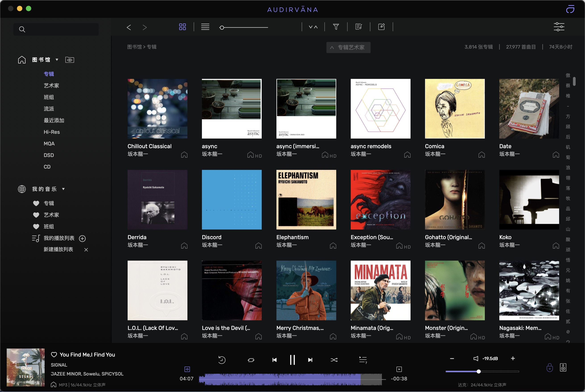Open the filter funnel tool
This screenshot has width=585, height=392.
[x=336, y=27]
